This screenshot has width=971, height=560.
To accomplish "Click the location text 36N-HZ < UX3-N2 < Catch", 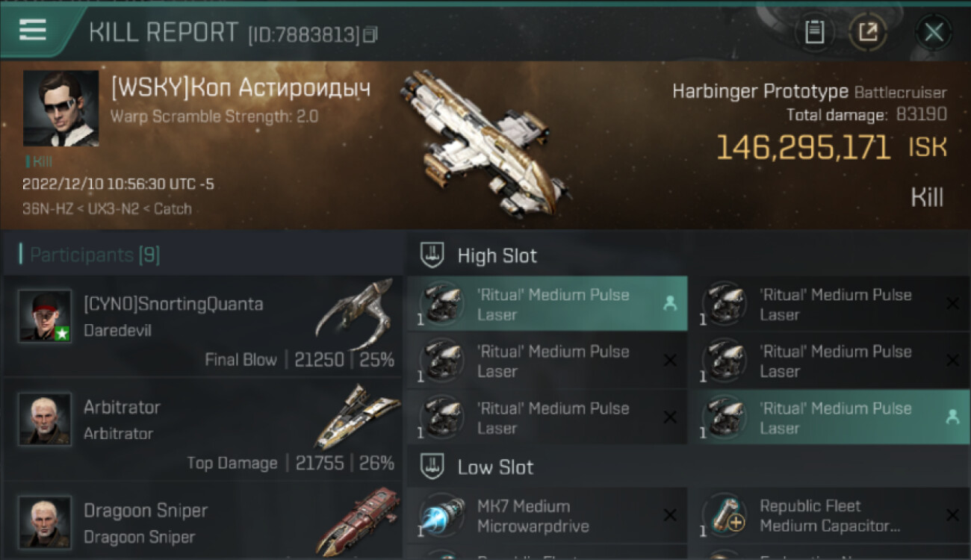I will pyautogui.click(x=107, y=208).
